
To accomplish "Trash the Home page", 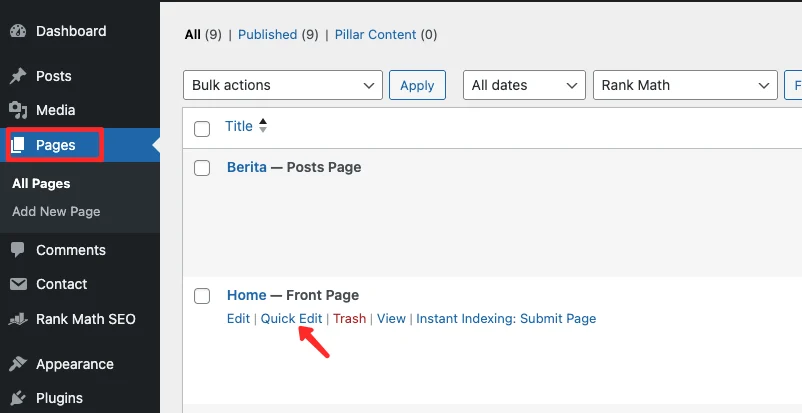I will [349, 318].
